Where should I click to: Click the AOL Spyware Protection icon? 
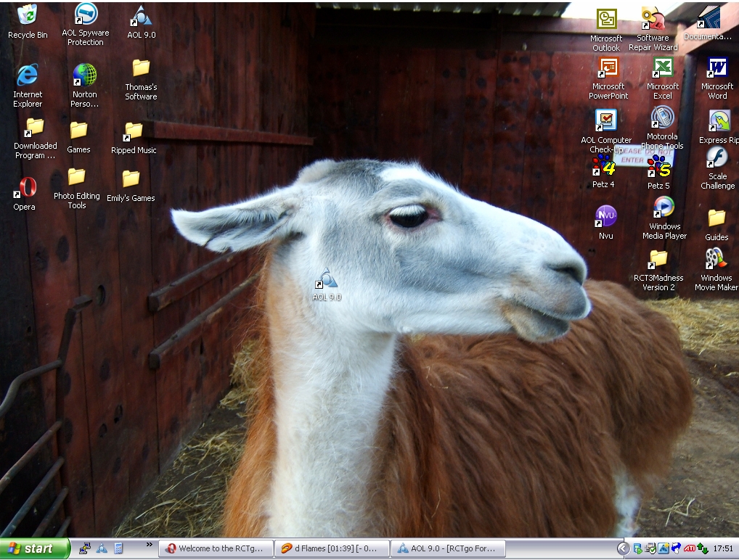(86, 15)
